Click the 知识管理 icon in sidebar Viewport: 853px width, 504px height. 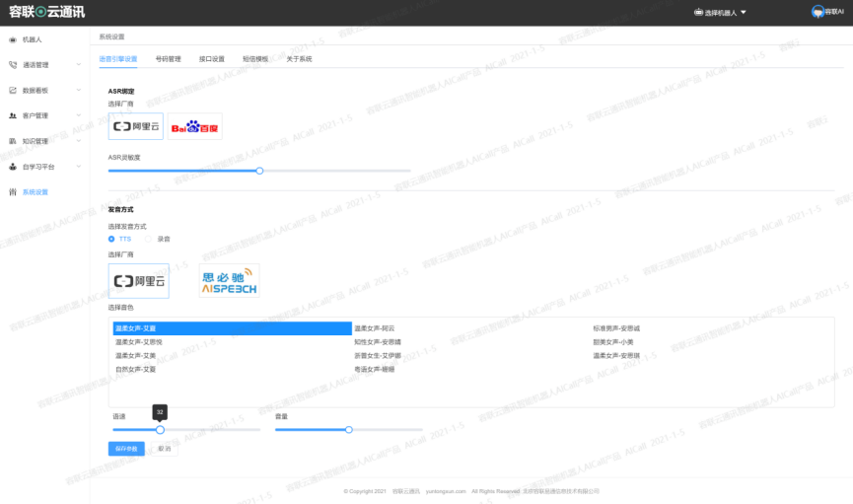pos(13,141)
